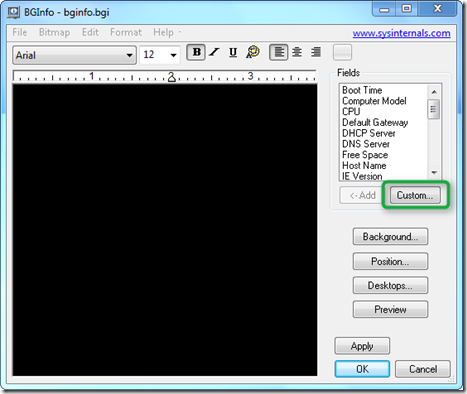467x394 pixels.
Task: Click the ruler tab marker near 2
Action: click(171, 78)
